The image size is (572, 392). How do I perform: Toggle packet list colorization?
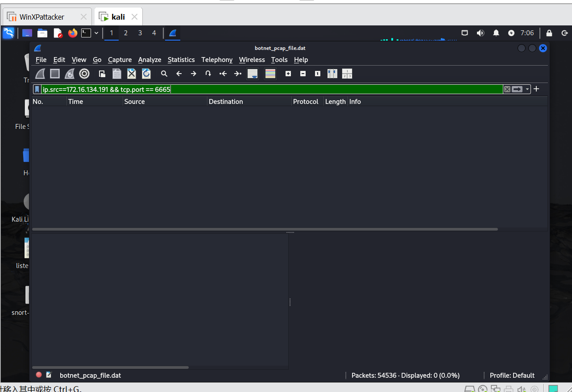[270, 74]
